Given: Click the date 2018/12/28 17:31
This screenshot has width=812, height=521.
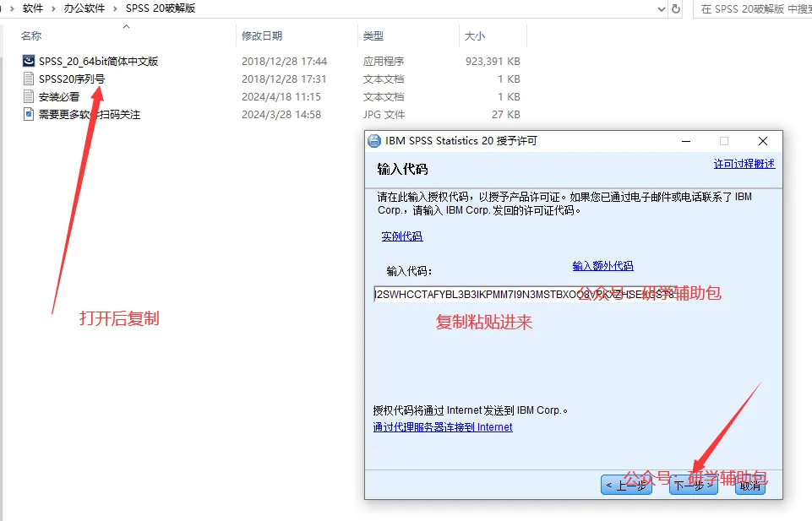Looking at the screenshot, I should [284, 79].
